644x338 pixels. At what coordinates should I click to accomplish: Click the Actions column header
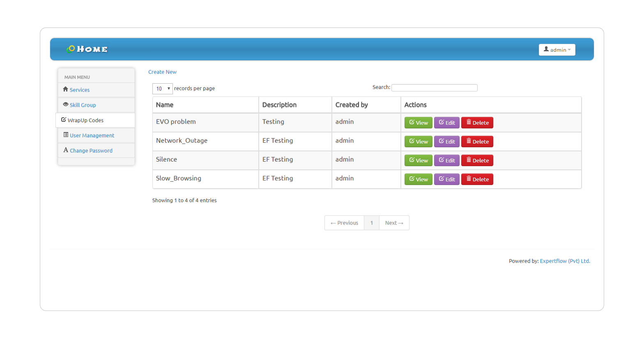click(491, 105)
